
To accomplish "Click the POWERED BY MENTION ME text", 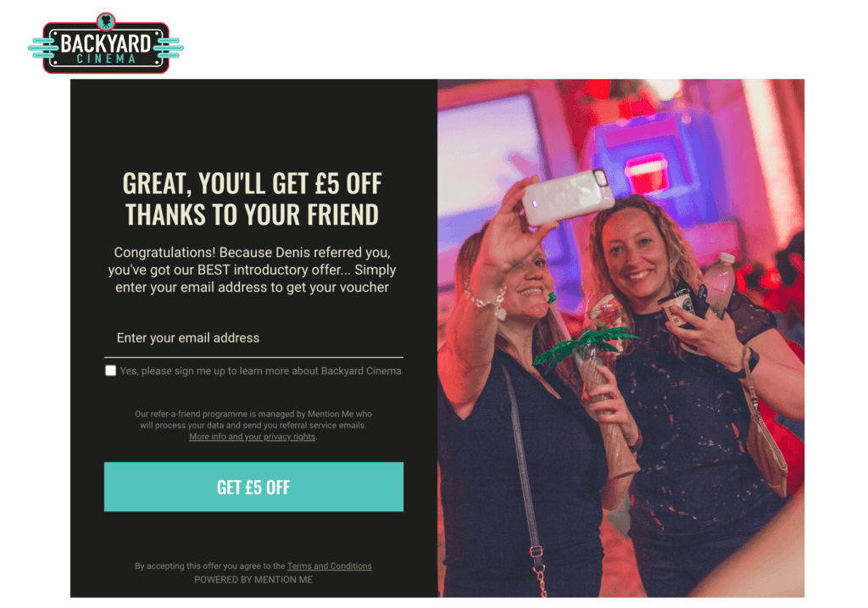I will click(253, 580).
